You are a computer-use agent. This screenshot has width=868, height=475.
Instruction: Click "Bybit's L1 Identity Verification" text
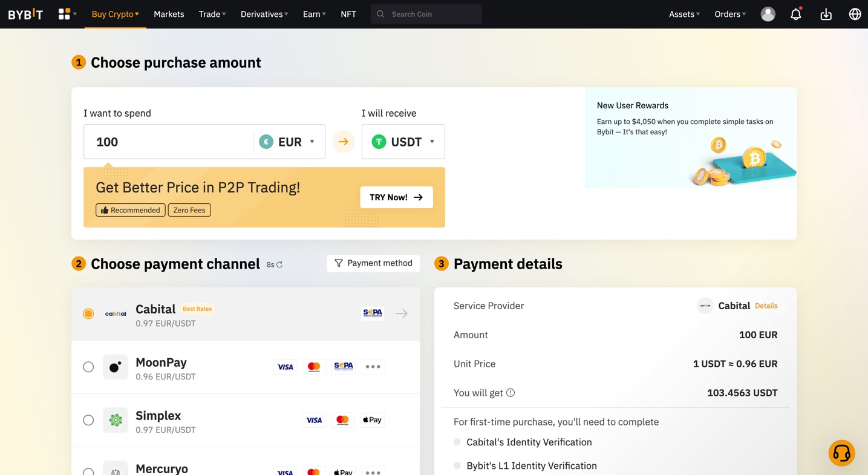tap(532, 466)
